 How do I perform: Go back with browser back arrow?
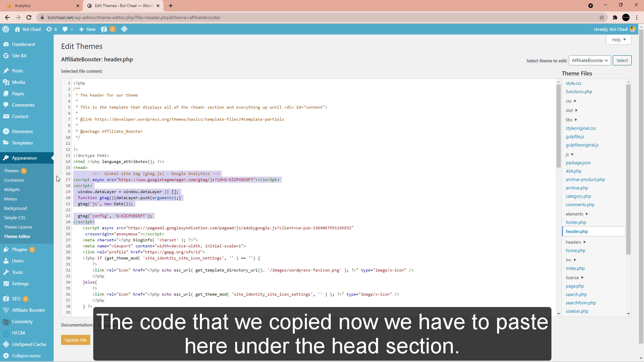tap(7, 17)
